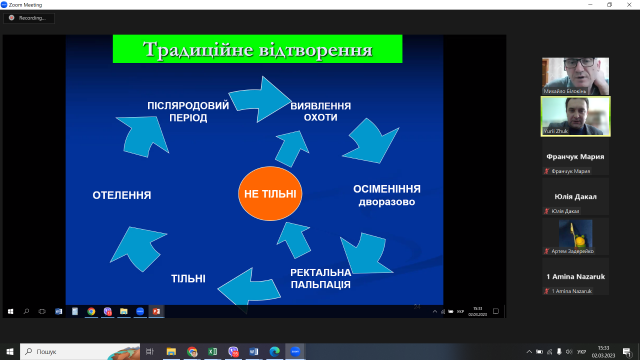640x360 pixels.
Task: Open the Windows Start menu
Action: 10,351
